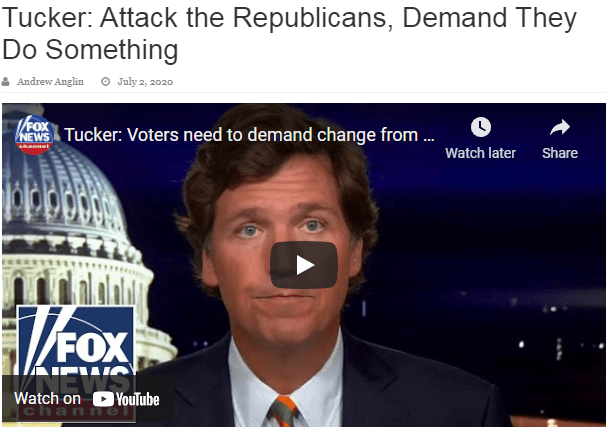Click 'Do Something' in the headline
This screenshot has height=438, width=613.
[x=90, y=50]
